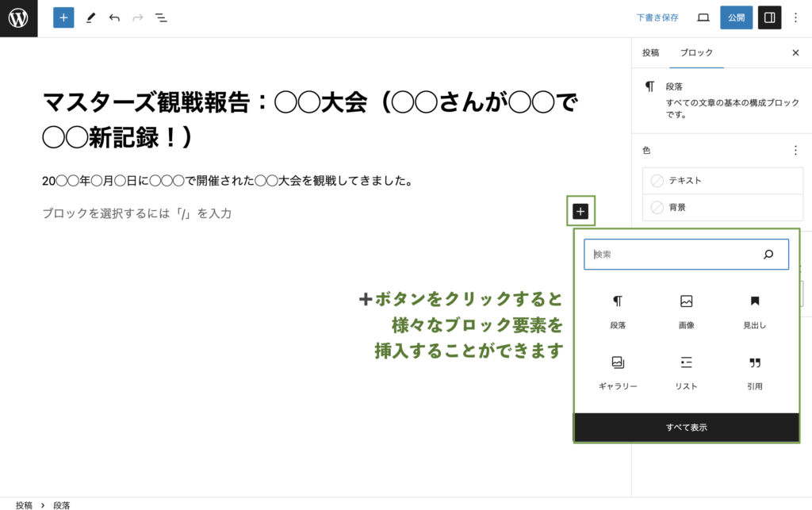812x510 pixels.
Task: Select the ブロック tab in sidebar
Action: 696,53
